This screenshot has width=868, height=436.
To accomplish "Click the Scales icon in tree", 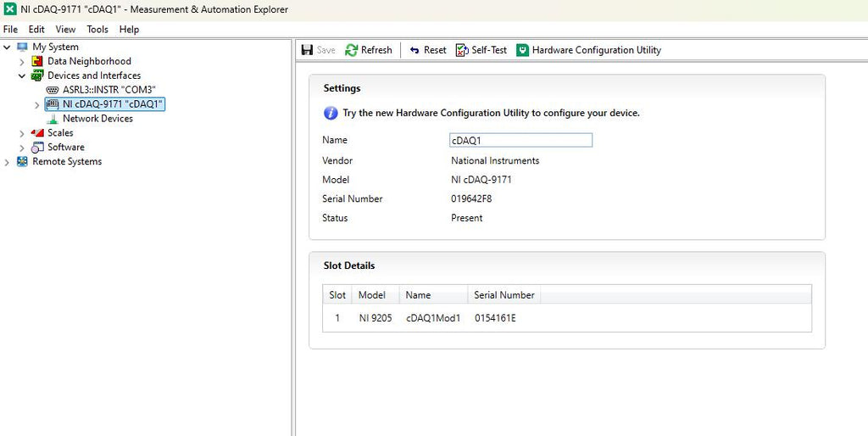I will pyautogui.click(x=37, y=133).
